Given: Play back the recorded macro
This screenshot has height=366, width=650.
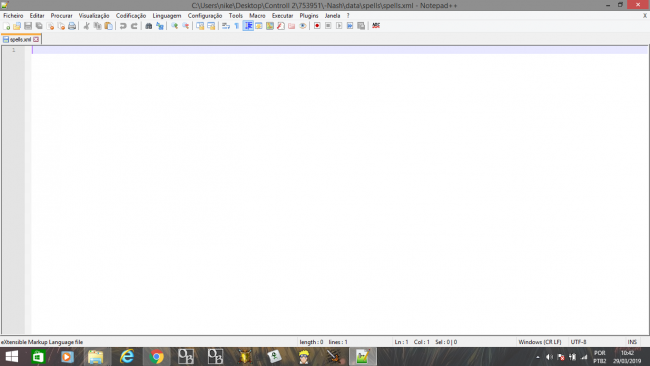Looking at the screenshot, I should point(339,26).
